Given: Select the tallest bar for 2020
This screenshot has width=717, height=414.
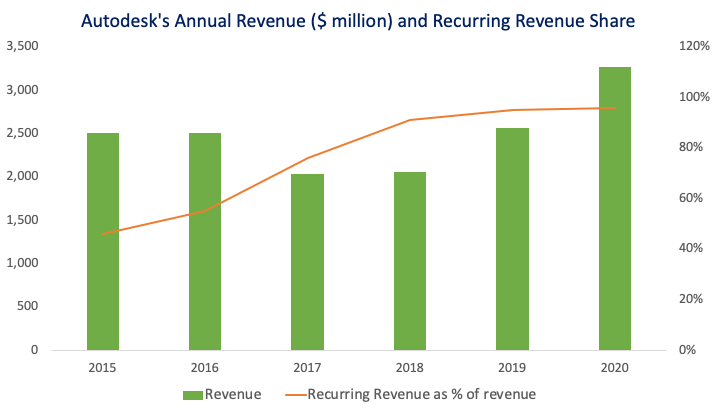Looking at the screenshot, I should pyautogui.click(x=614, y=208).
